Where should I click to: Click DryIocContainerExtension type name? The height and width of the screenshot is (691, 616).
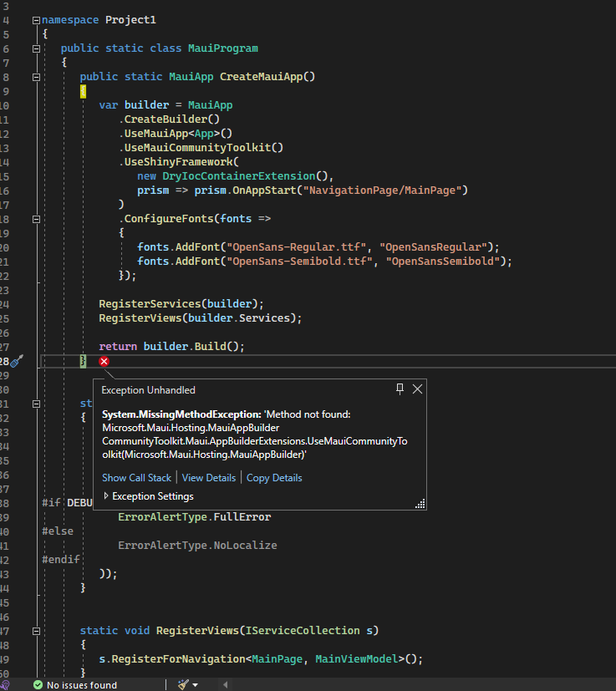pos(239,175)
